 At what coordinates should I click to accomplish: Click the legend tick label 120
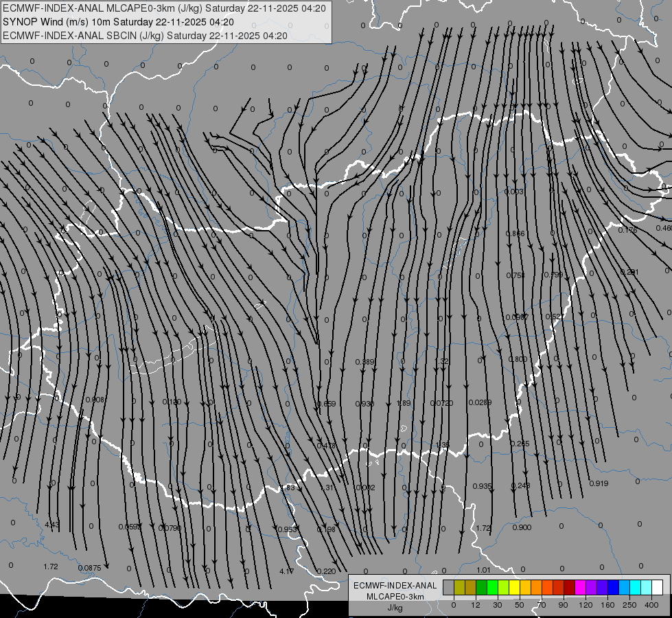(586, 605)
